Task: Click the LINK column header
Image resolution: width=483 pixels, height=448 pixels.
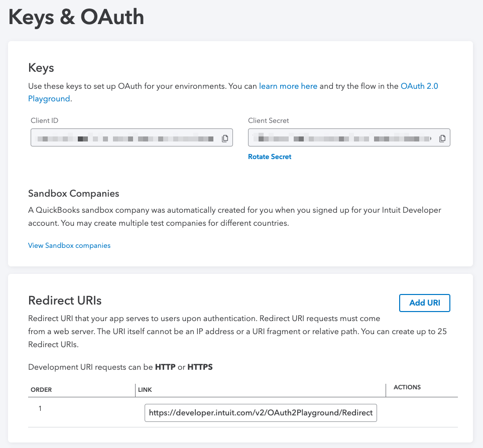Action: [145, 390]
